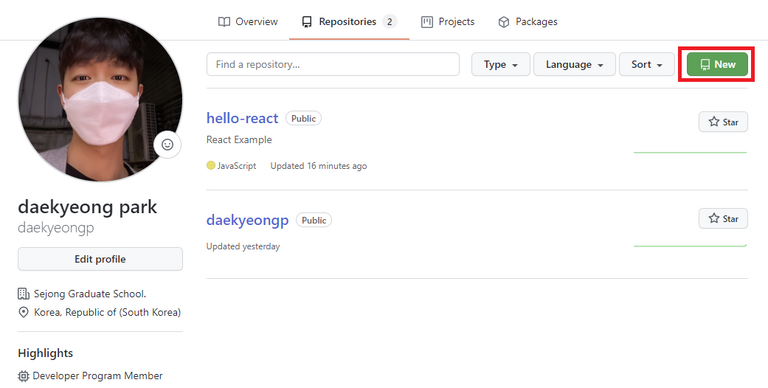Click the Developer Program Member badge icon
This screenshot has width=768, height=388.
coord(23,376)
